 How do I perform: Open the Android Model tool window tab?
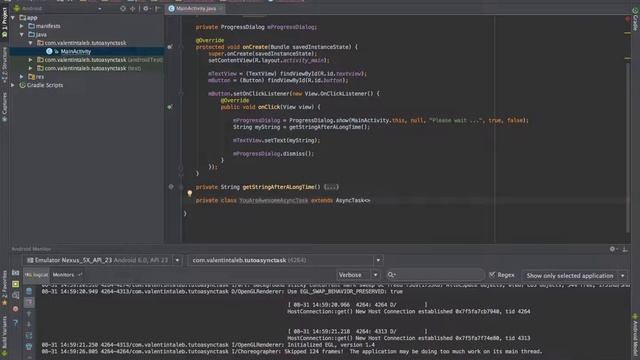pos(635,336)
